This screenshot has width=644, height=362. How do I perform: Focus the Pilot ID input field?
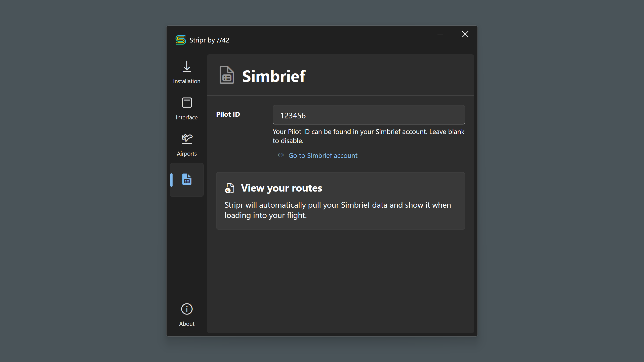369,115
